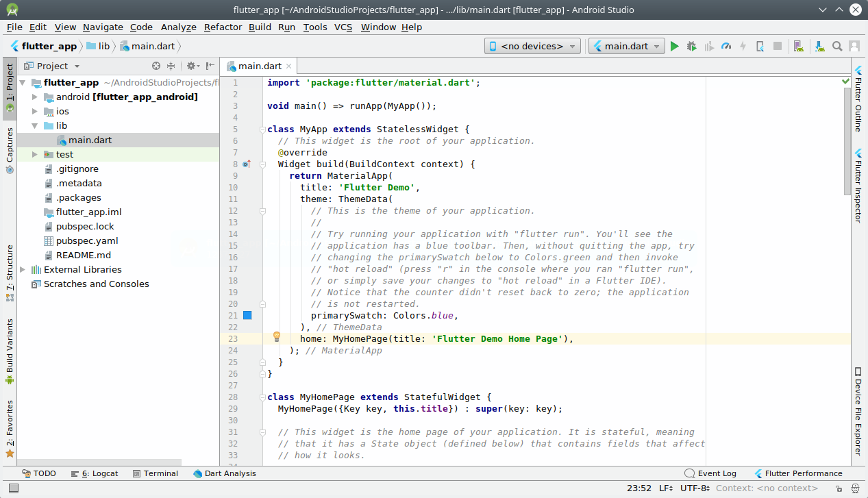Open the Refactor menu
The image size is (868, 498).
point(222,27)
